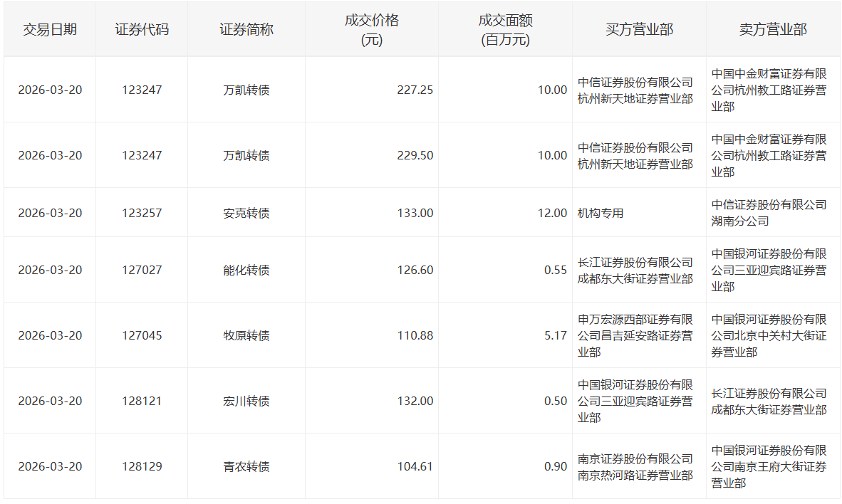The width and height of the screenshot is (842, 504).
Task: Select security code 127027
Action: click(142, 270)
